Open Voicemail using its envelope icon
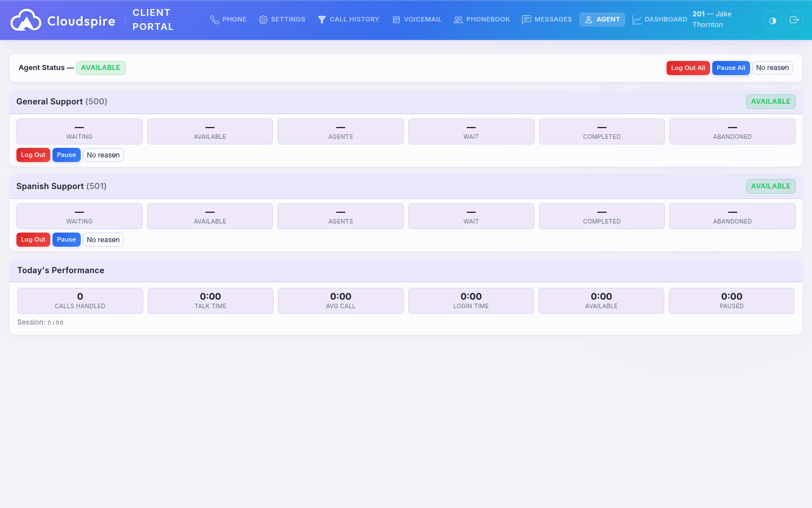 pyautogui.click(x=396, y=19)
